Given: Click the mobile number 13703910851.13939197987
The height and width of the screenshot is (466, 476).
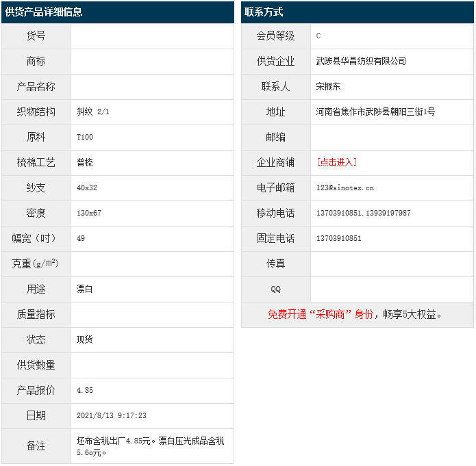Looking at the screenshot, I should [363, 213].
